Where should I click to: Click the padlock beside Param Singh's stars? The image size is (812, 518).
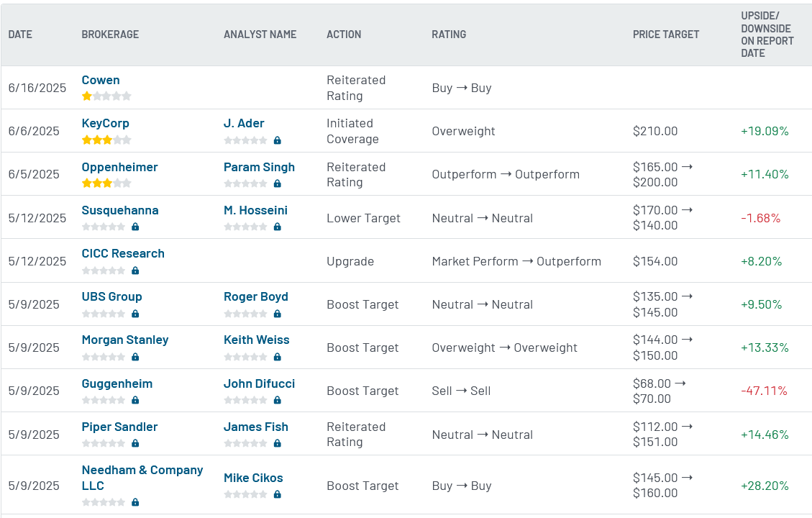(277, 183)
